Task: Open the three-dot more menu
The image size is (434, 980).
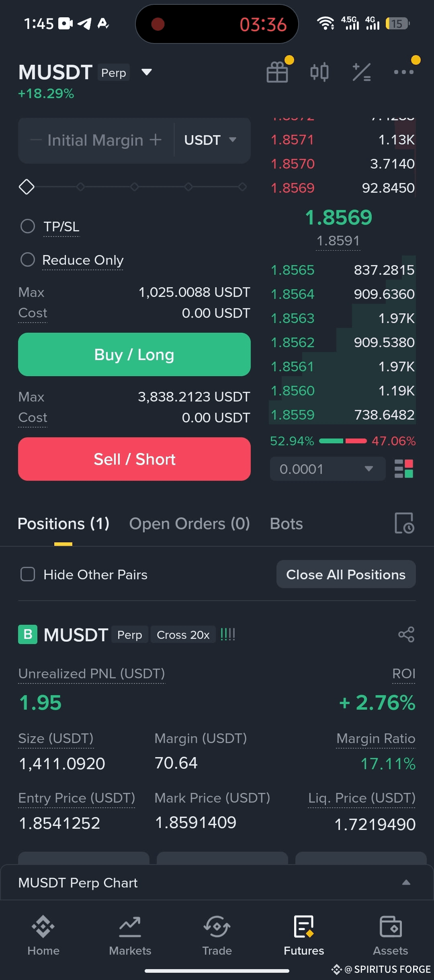Action: (404, 72)
